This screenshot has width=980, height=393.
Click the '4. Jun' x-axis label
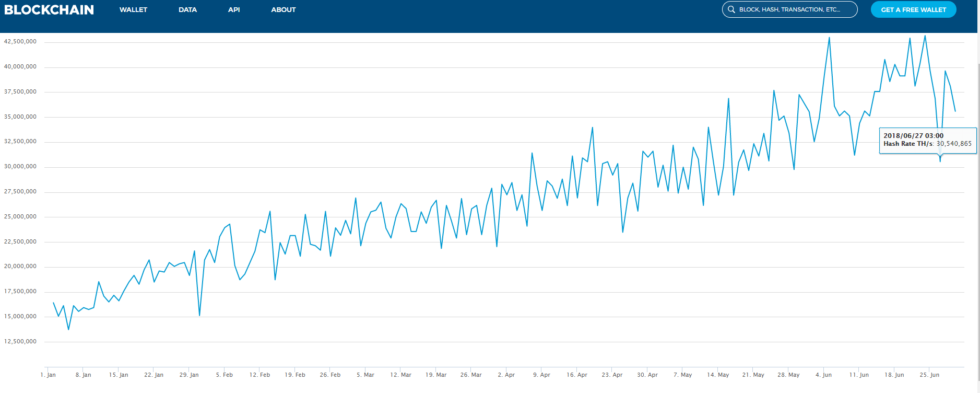(823, 375)
